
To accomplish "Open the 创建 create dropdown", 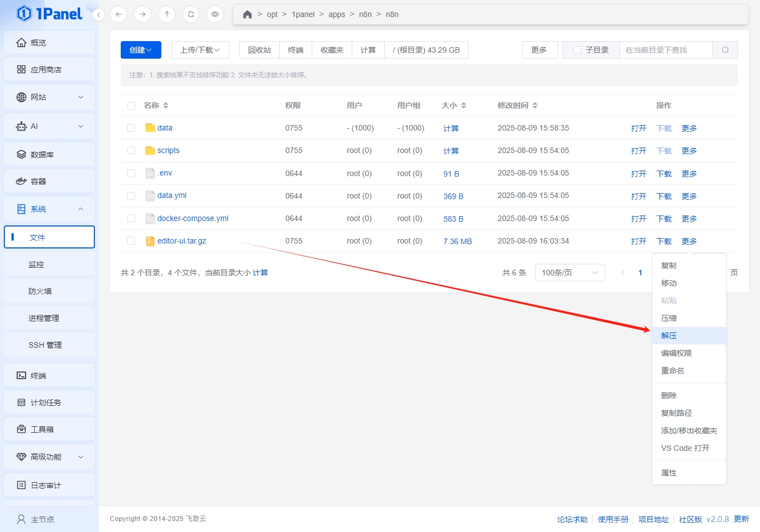I will coord(141,50).
